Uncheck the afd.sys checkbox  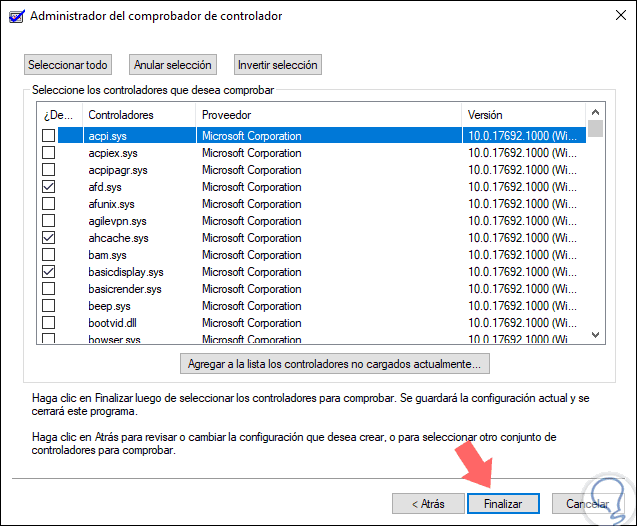tap(49, 186)
